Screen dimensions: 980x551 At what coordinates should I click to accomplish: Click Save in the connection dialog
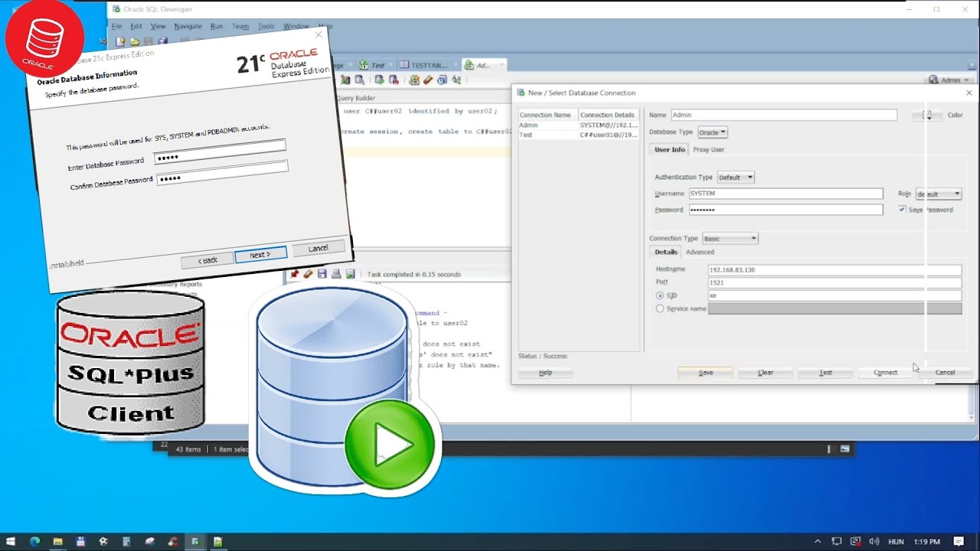[706, 373]
